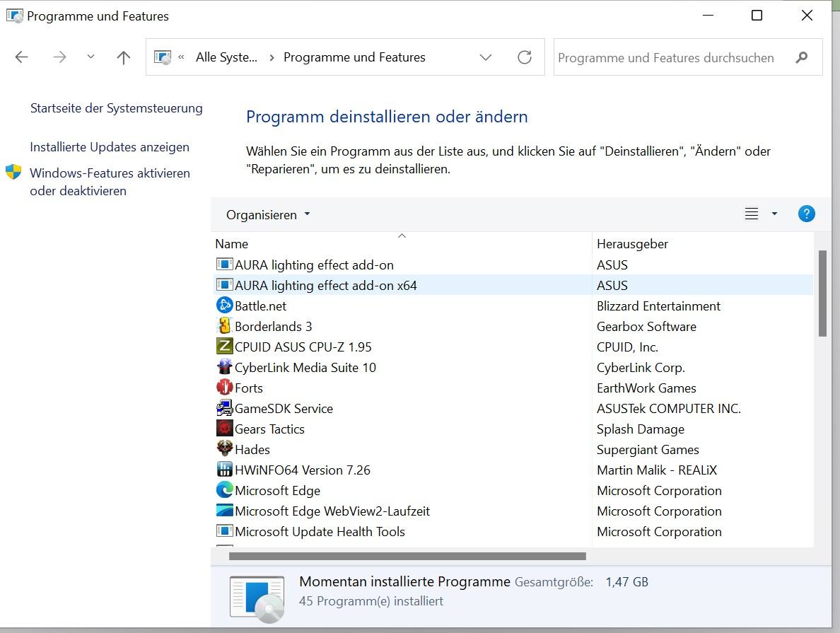Click the view layout icon
Screen dimensions: 840x633
(x=752, y=214)
